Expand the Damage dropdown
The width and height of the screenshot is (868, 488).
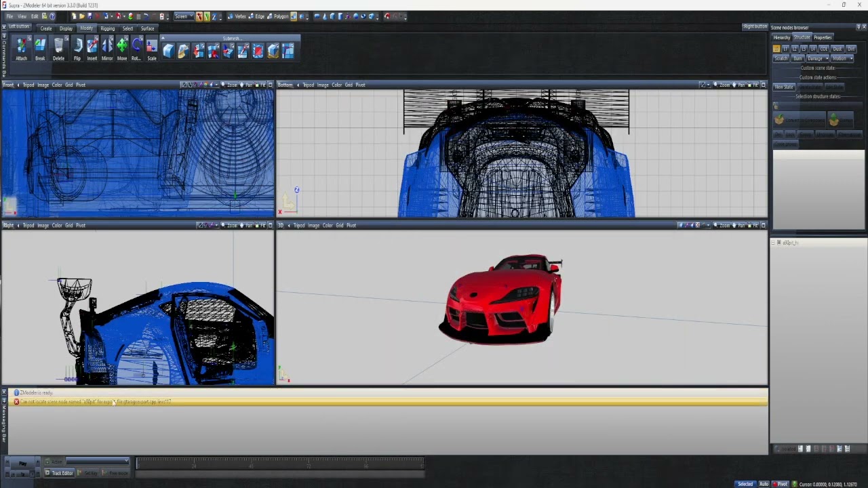pos(817,58)
